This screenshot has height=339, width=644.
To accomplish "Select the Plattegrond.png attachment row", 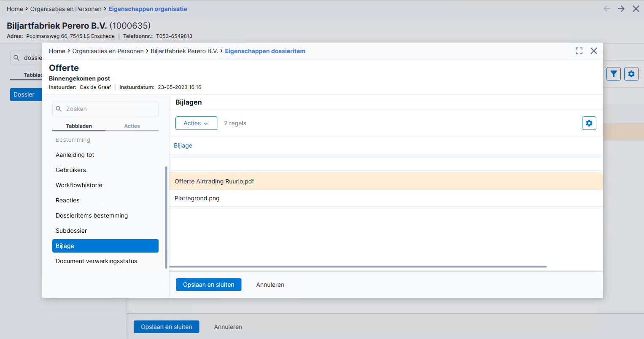I will pyautogui.click(x=386, y=198).
